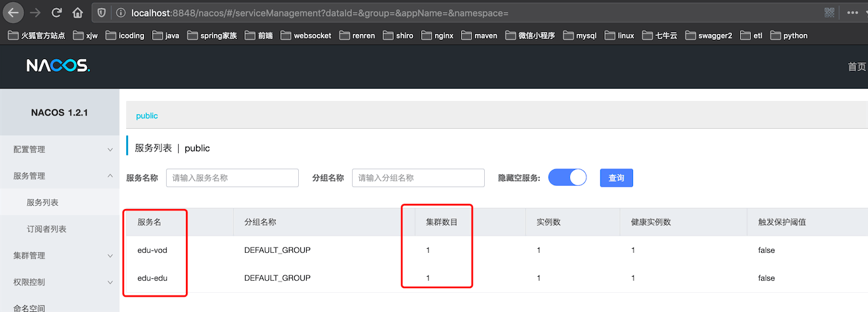Click the 分组名称 search input

pos(418,178)
